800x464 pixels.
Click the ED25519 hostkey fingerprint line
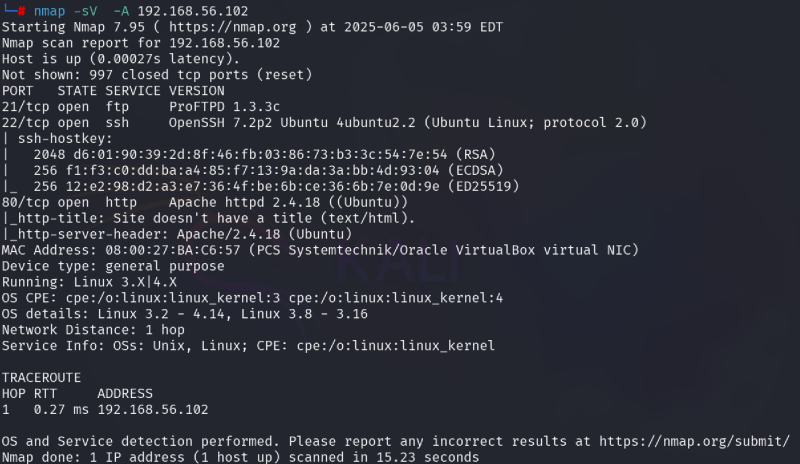coord(277,186)
